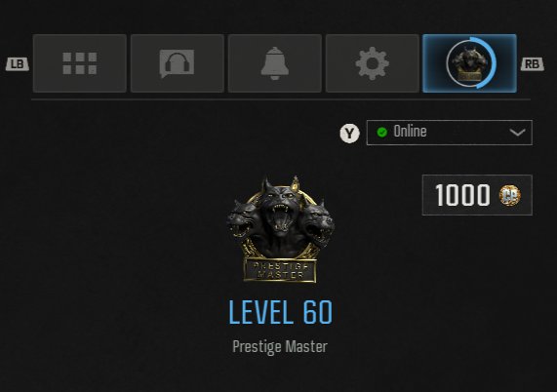Click the COD Points coin icon

click(x=510, y=195)
